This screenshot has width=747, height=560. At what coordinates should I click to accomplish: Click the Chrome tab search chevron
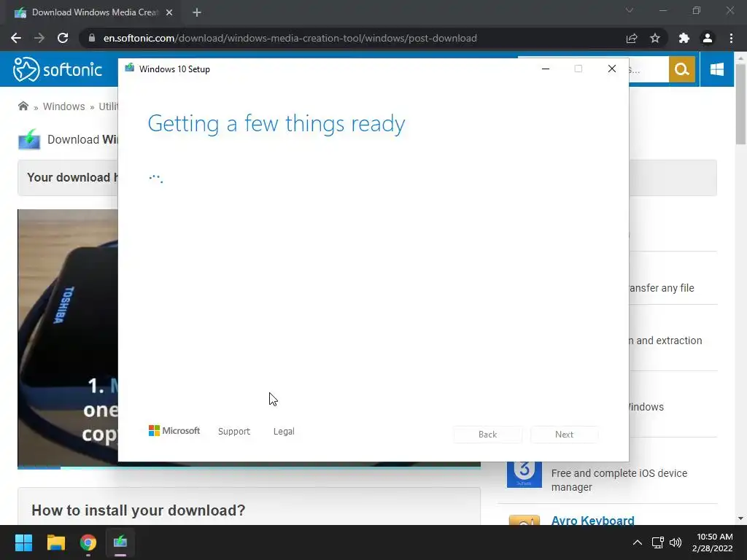point(630,10)
